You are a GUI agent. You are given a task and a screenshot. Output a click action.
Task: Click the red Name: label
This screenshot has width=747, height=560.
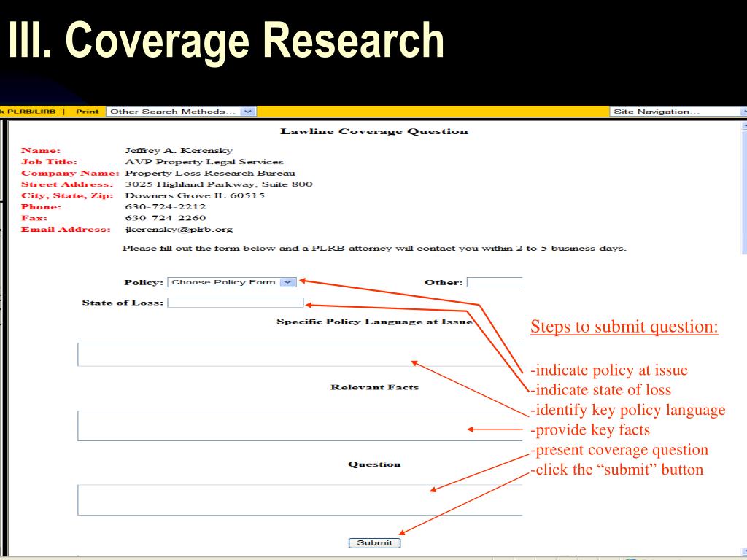tap(41, 150)
